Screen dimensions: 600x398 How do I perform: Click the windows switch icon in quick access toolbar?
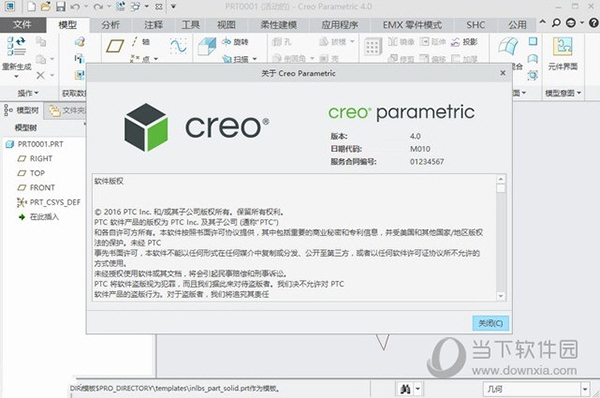point(135,7)
